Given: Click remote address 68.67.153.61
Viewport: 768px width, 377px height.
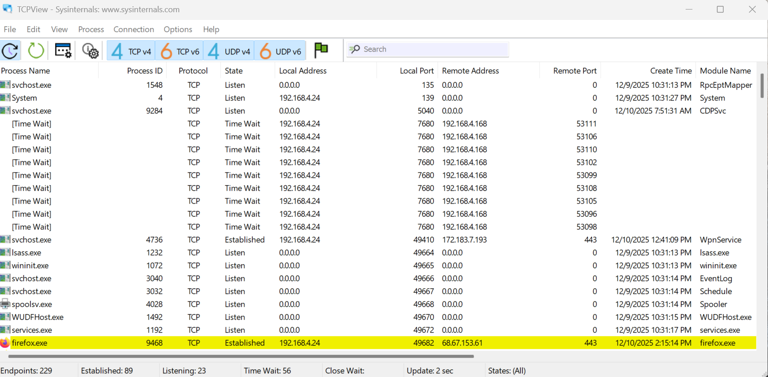Looking at the screenshot, I should (x=462, y=343).
